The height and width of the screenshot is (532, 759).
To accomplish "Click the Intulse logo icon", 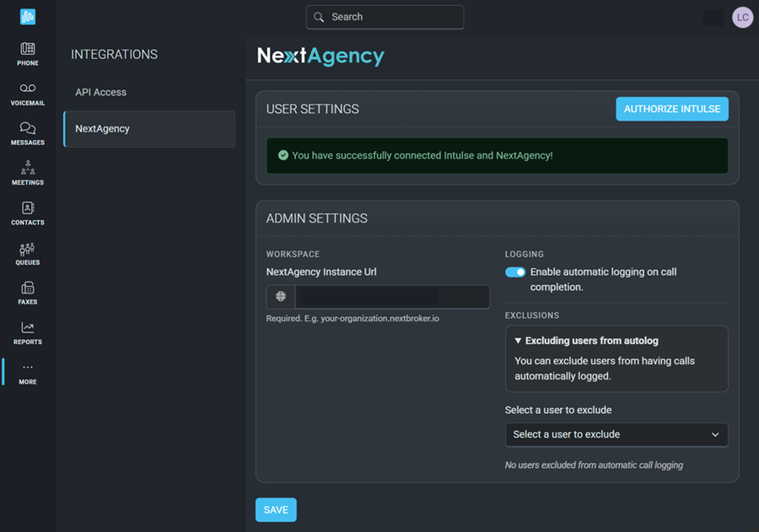I will coord(27,17).
